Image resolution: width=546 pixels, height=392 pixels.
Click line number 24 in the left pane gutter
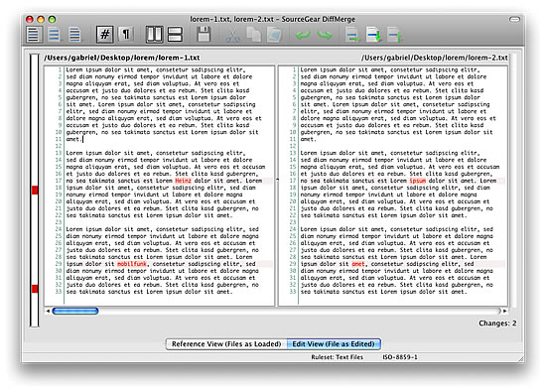(x=59, y=229)
